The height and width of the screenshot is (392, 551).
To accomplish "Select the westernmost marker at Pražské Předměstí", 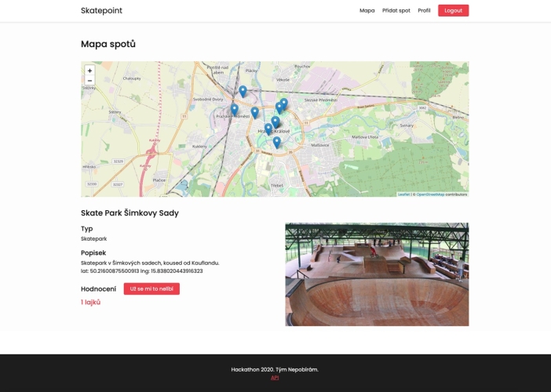I will [x=234, y=109].
